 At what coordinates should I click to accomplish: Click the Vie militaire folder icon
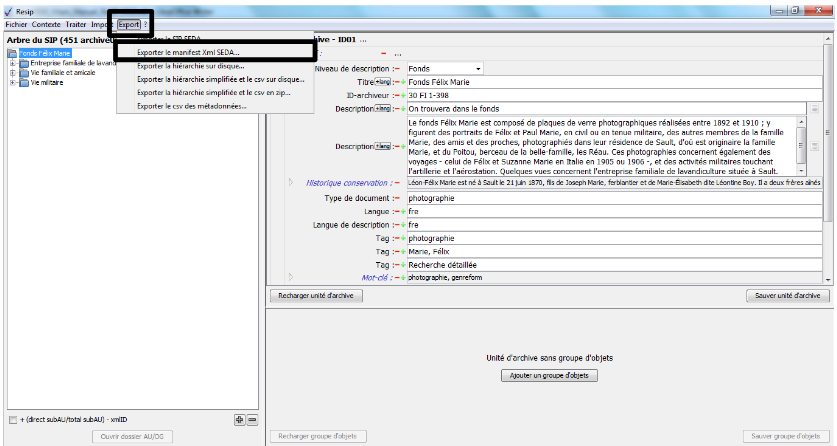pyautogui.click(x=23, y=83)
